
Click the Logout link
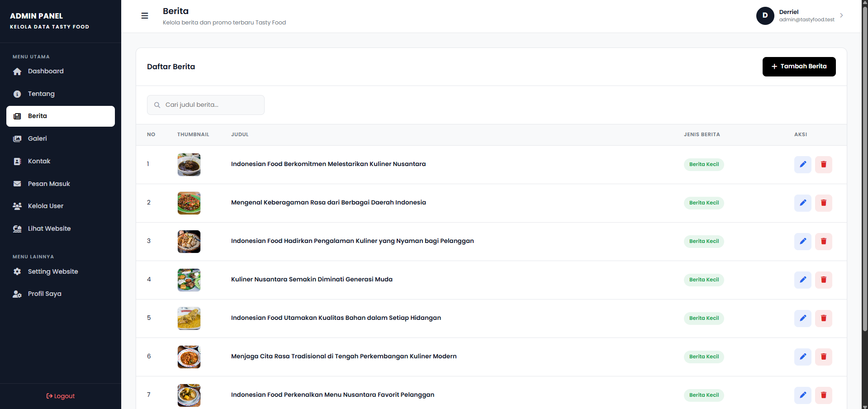click(61, 396)
